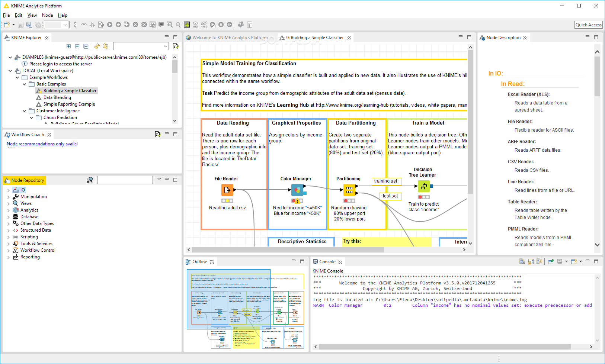Screen dimensions: 605x364
Task: Click expand all icon in KNIME Explorer
Action: point(68,46)
